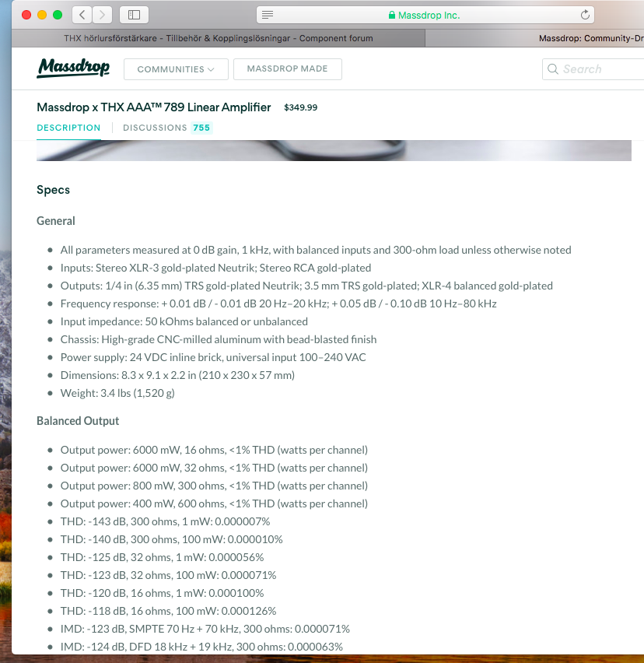Click 'THD: -120 dB, 16 ohms, 1 mW' line
Viewport: 644px width, 663px height.
pos(162,593)
